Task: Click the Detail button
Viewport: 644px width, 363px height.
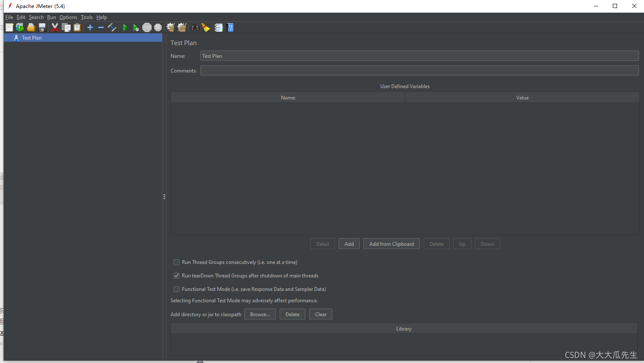Action: (x=323, y=244)
